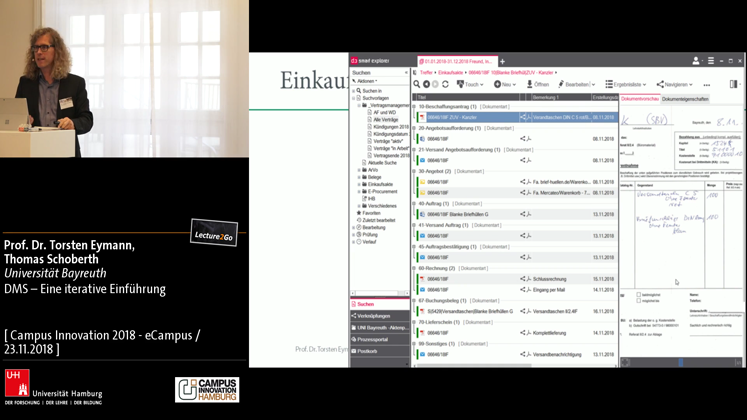This screenshot has width=747, height=420.
Task: Open Verknüpfungen in the bottom navigation
Action: tap(374, 316)
